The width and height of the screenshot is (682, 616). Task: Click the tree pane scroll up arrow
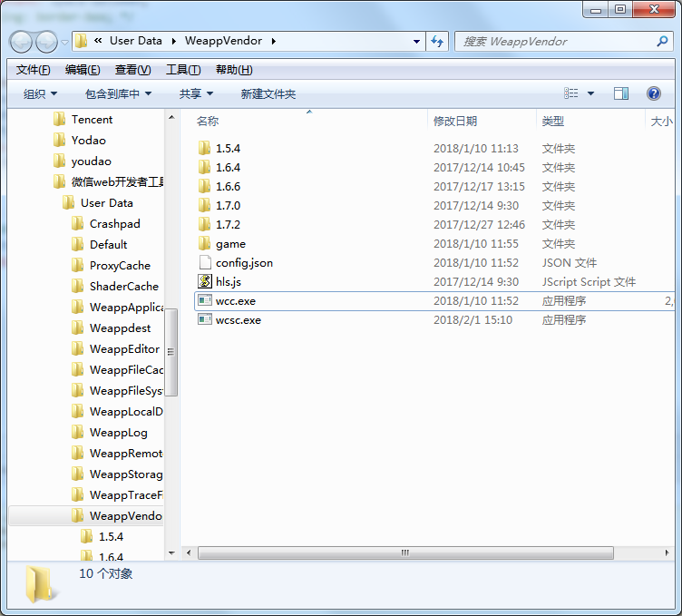pos(171,117)
